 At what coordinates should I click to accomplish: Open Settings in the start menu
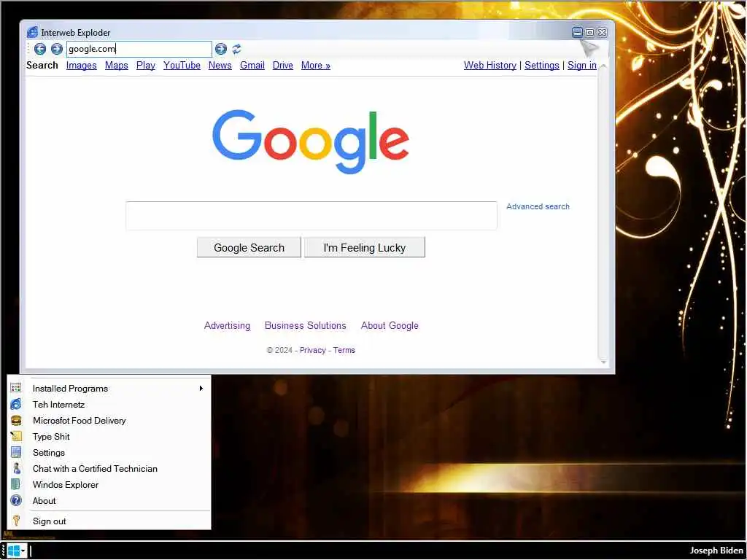click(x=109, y=452)
